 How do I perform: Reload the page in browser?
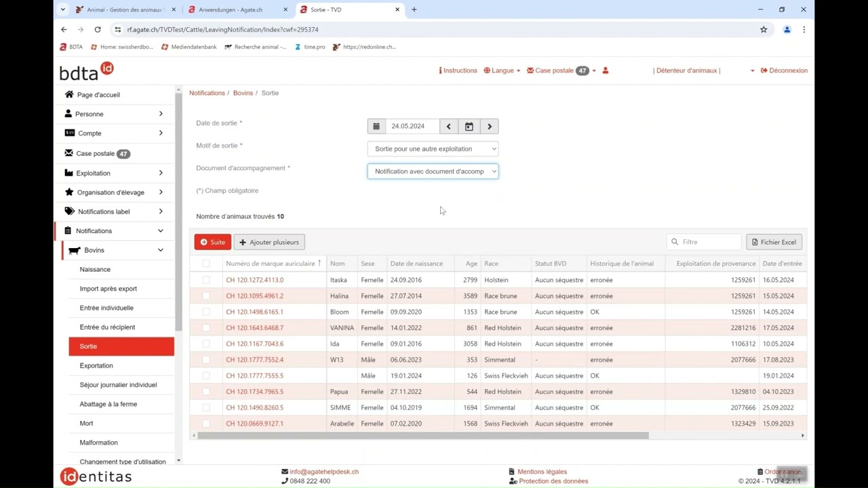[x=98, y=30]
